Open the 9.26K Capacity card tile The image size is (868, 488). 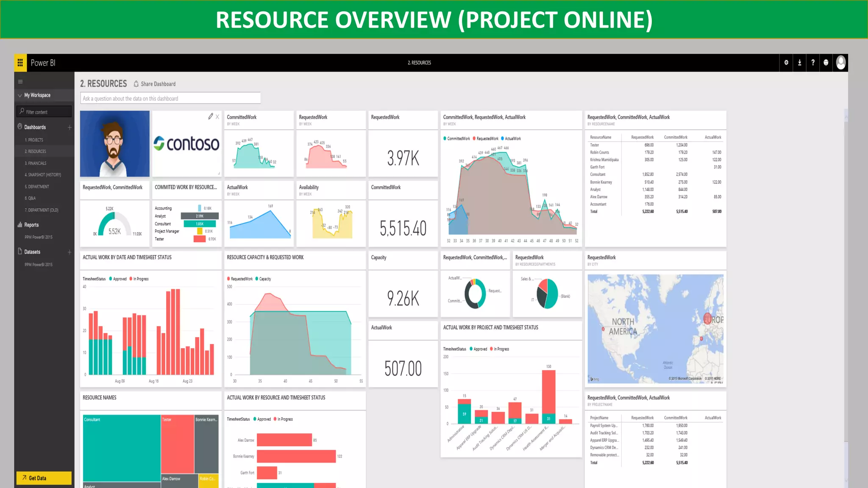(403, 284)
